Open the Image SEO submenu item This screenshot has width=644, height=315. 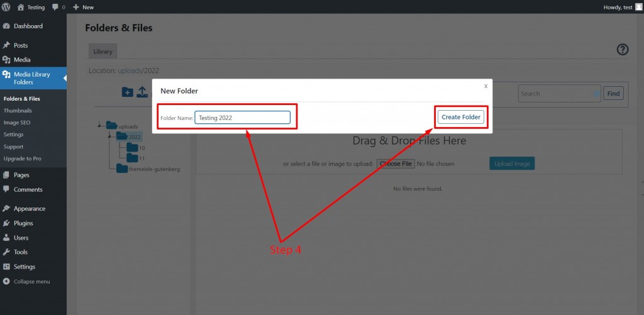17,123
